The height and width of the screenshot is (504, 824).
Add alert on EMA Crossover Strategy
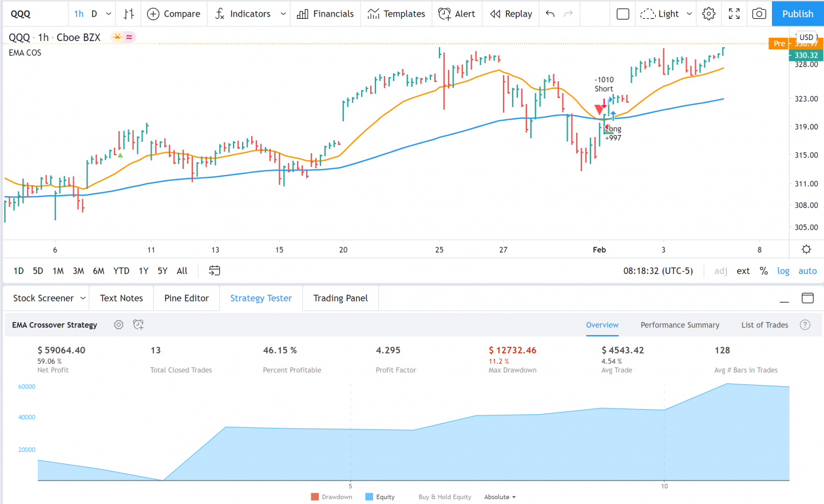tap(138, 324)
